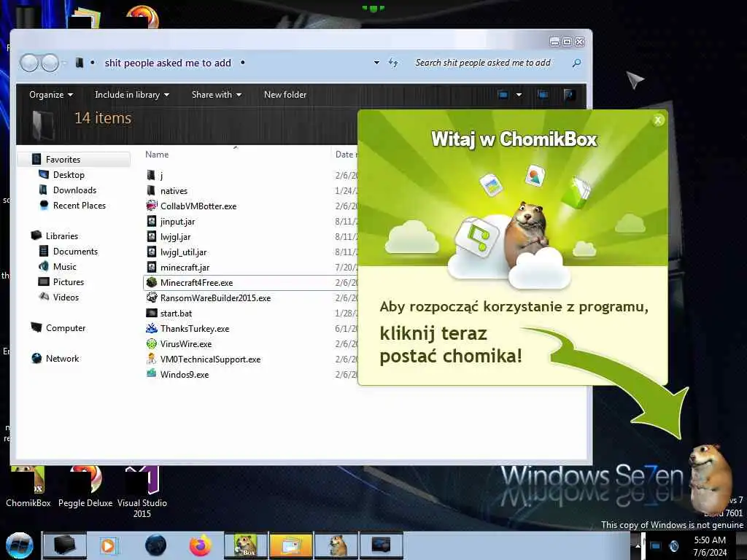Viewport: 747px width, 560px height.
Task: Open the Organize menu
Action: (51, 95)
